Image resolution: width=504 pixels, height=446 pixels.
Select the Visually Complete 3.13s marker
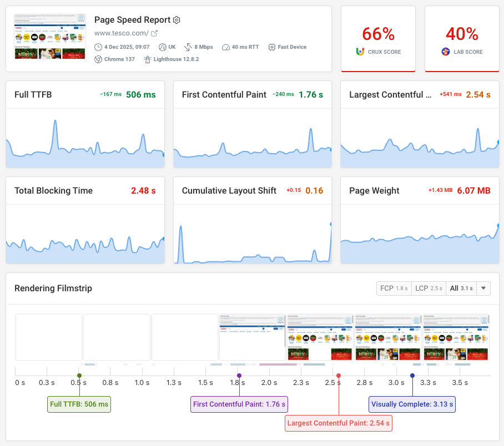[412, 404]
